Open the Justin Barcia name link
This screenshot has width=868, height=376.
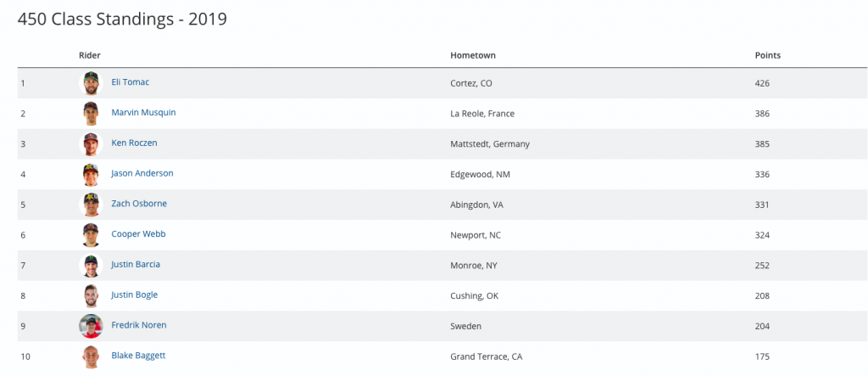[x=136, y=264]
